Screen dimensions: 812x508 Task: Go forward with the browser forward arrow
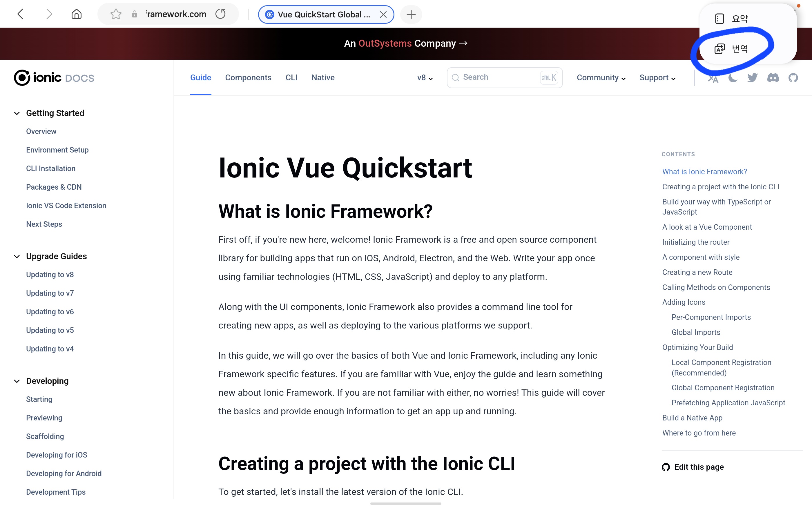[49, 14]
